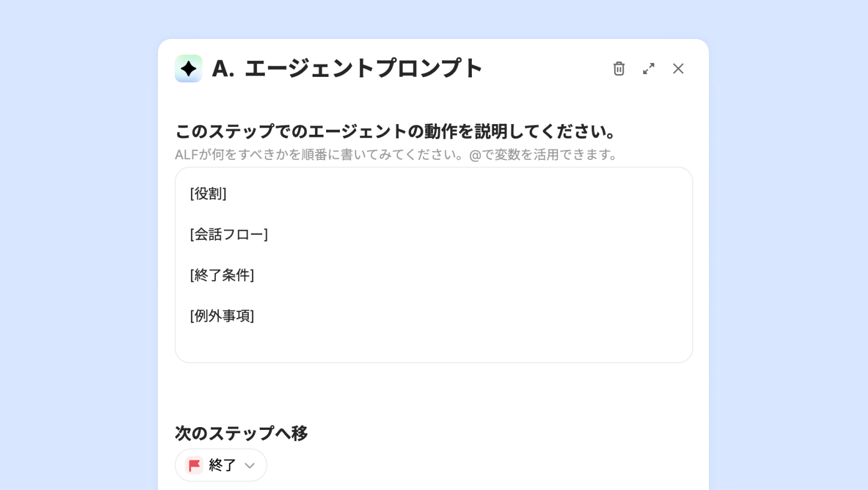Image resolution: width=868 pixels, height=490 pixels.
Task: Open the 終了 next-step dropdown
Action: click(x=221, y=465)
